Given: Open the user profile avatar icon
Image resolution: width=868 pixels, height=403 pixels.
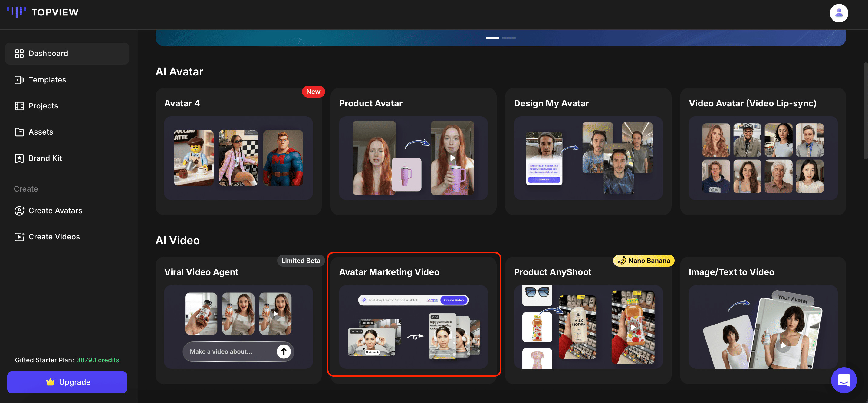Looking at the screenshot, I should coord(839,13).
